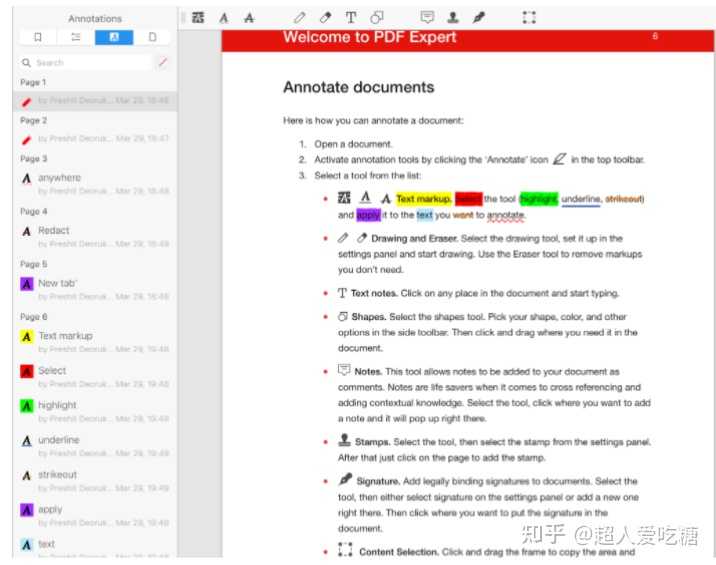Select the 'text' blue annotation in list
716x565 pixels.
(95, 547)
